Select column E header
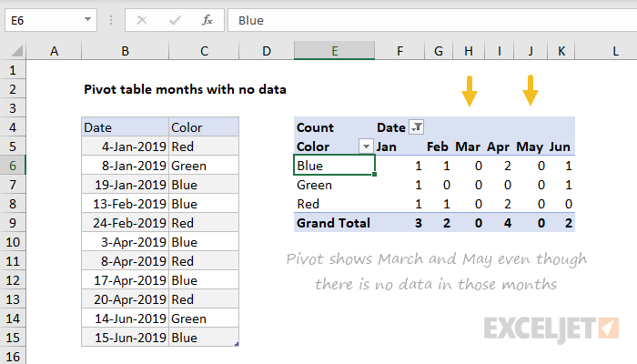 click(334, 51)
